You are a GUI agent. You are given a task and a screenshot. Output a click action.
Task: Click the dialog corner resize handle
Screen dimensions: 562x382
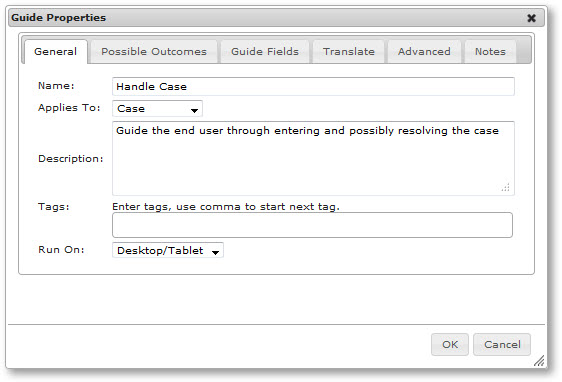tap(539, 360)
